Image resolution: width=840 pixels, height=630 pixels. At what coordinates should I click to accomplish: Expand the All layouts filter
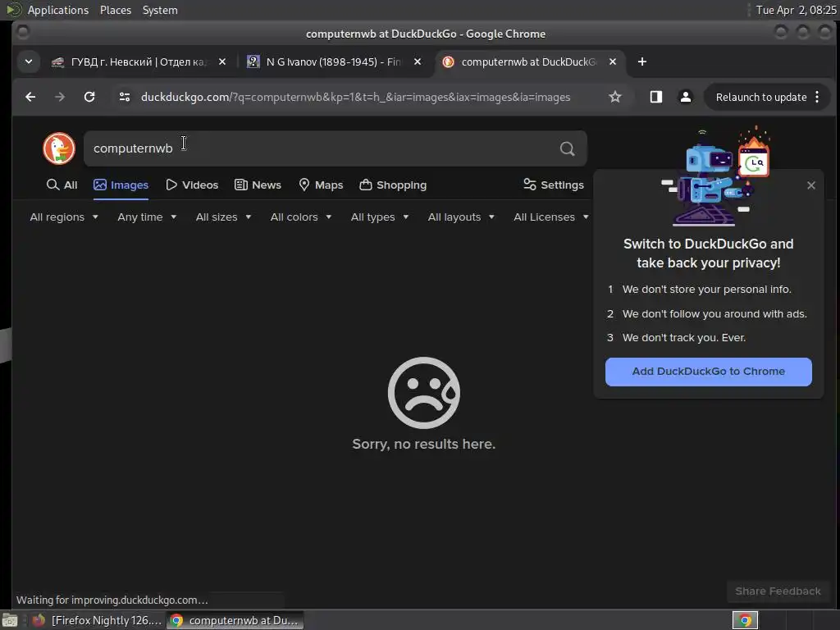[x=461, y=217]
